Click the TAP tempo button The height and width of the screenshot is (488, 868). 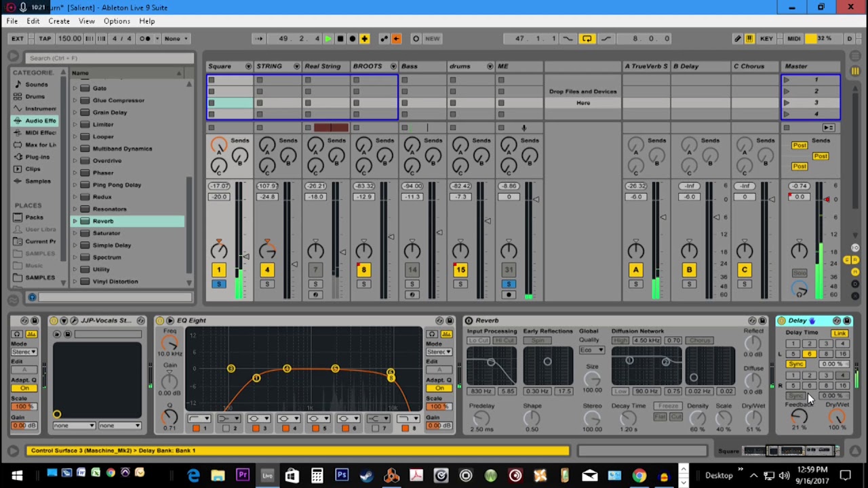click(45, 39)
